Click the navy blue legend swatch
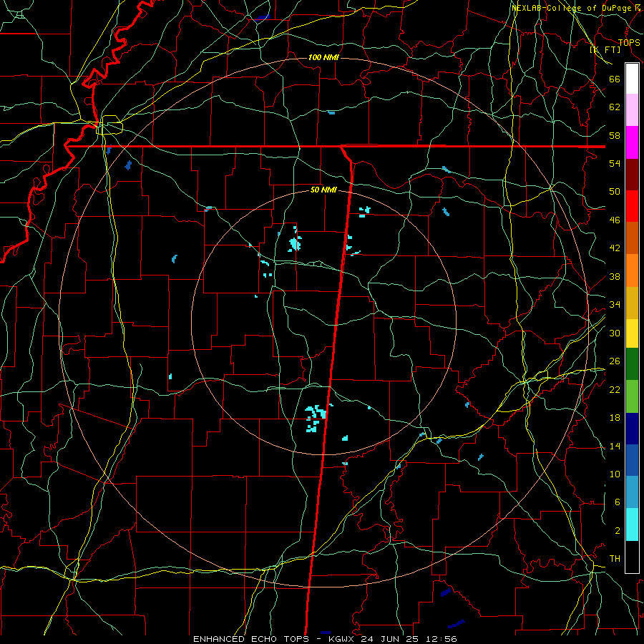 point(632,429)
